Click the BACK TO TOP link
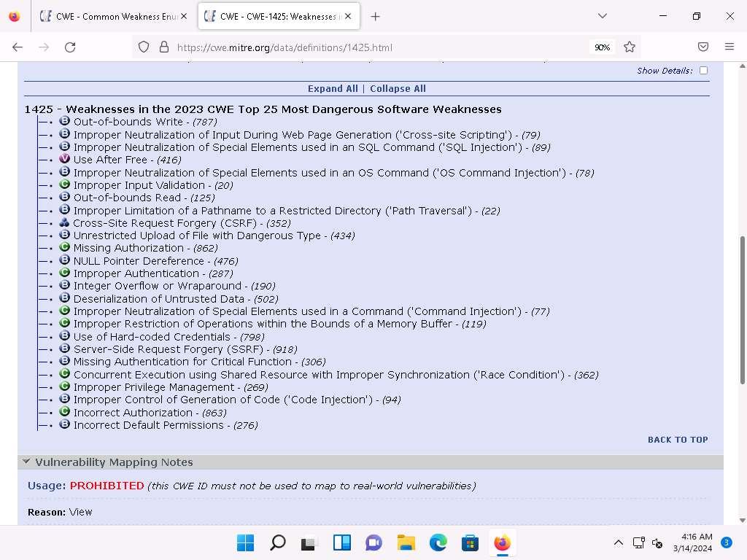The height and width of the screenshot is (560, 747). click(678, 440)
